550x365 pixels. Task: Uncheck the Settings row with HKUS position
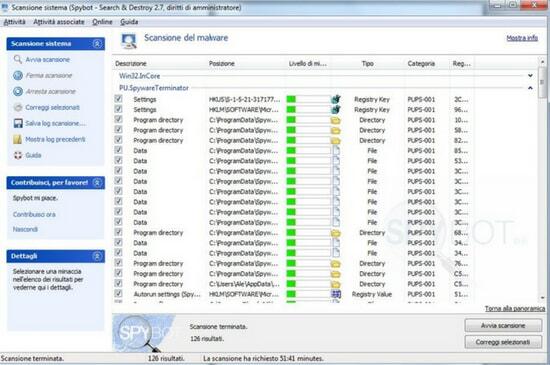tap(119, 99)
